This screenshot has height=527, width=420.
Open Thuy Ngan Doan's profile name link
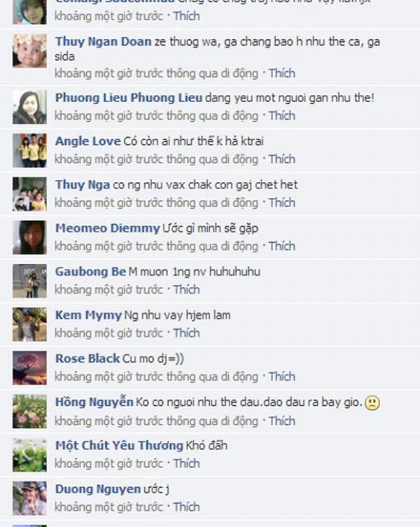click(x=103, y=41)
